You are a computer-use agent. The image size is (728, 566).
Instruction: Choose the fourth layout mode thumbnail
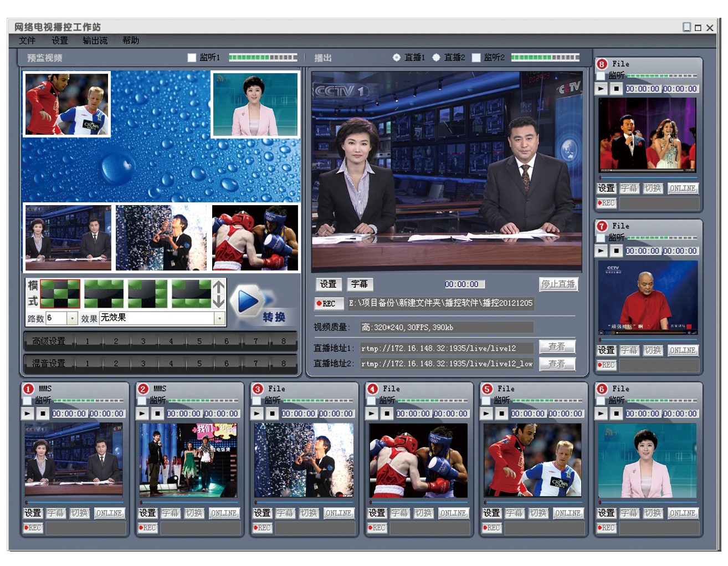pos(191,294)
